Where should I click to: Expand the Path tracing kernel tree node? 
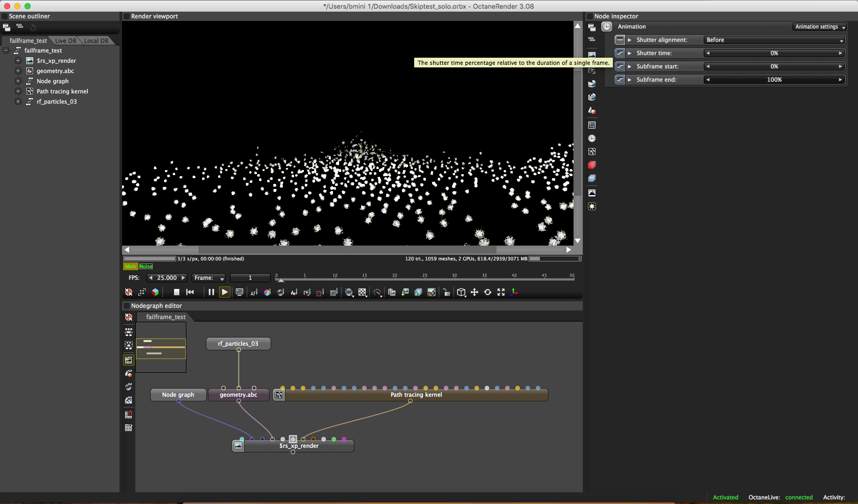click(x=18, y=91)
